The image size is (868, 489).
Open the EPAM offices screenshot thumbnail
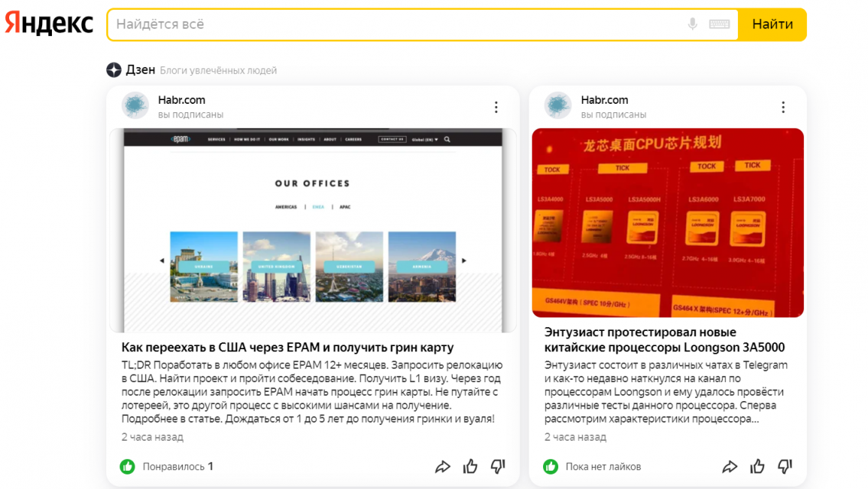[x=313, y=230]
